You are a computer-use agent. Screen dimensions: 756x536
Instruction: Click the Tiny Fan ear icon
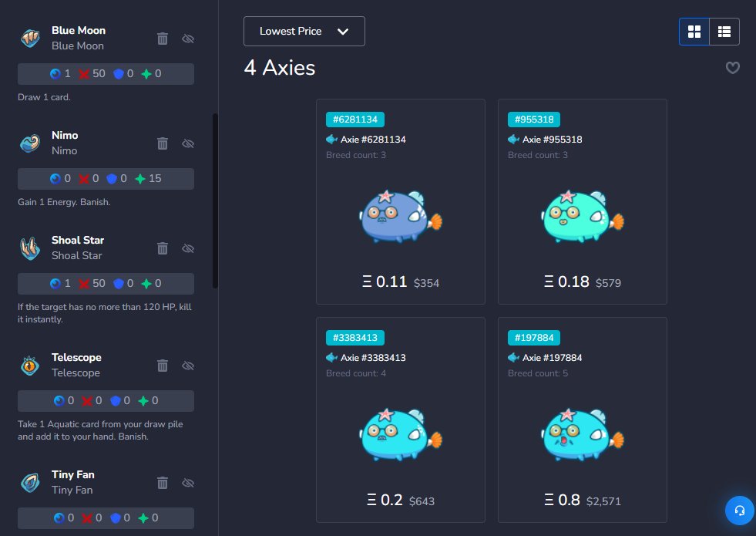click(x=30, y=483)
